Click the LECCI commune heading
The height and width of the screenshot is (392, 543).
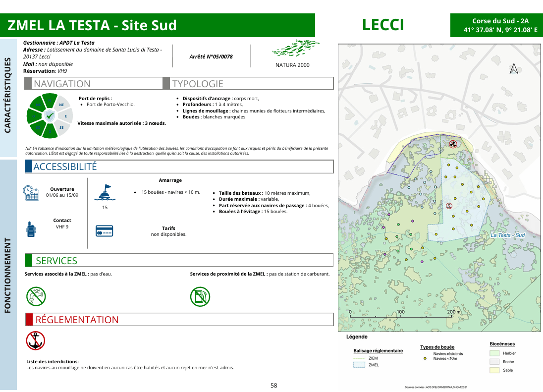tap(383, 25)
